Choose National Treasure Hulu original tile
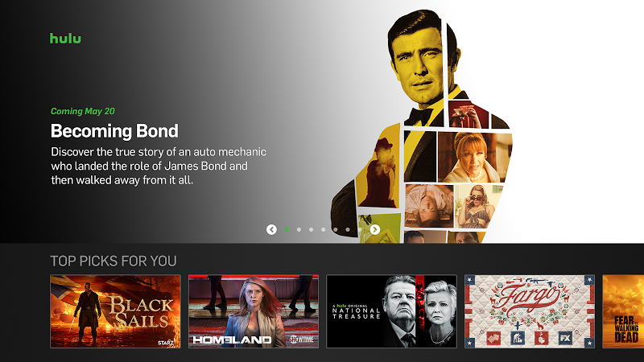 [x=391, y=311]
